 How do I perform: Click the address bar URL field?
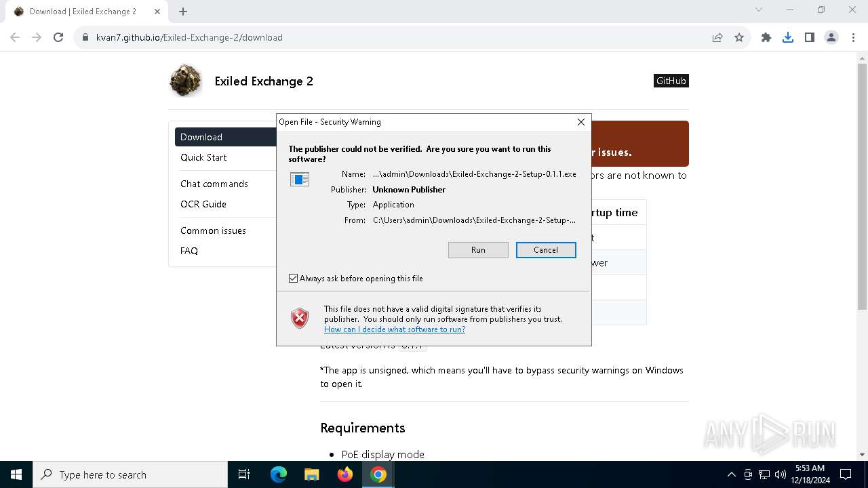393,37
